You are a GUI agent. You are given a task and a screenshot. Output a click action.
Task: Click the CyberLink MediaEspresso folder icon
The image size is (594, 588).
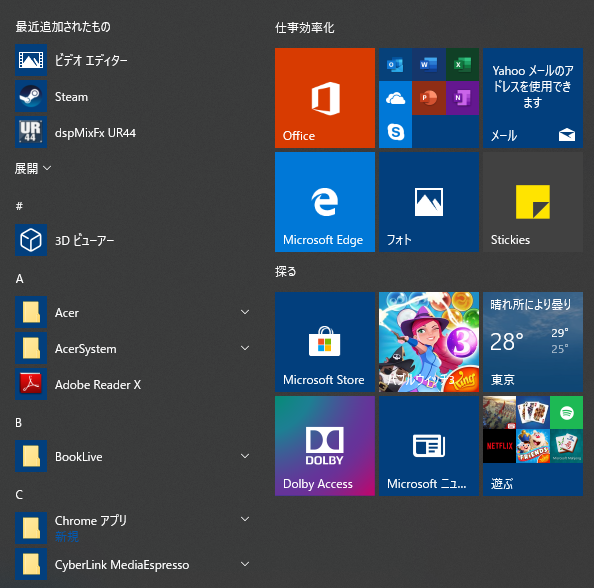[x=31, y=564]
